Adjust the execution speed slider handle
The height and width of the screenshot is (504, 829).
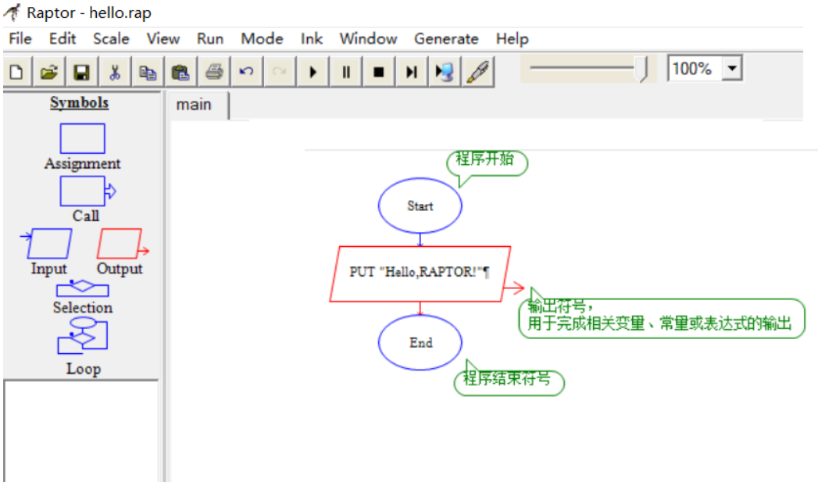pyautogui.click(x=642, y=70)
